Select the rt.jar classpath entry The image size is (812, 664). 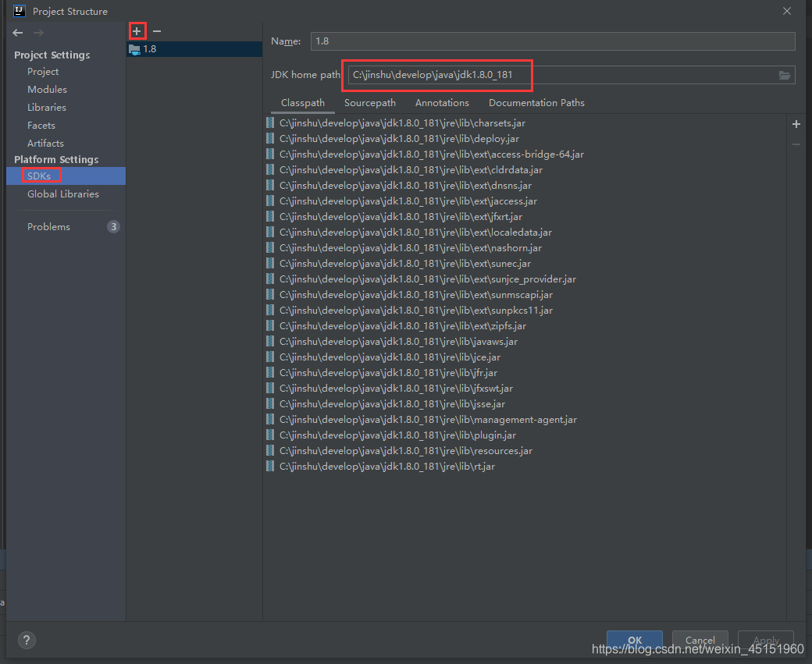click(390, 466)
